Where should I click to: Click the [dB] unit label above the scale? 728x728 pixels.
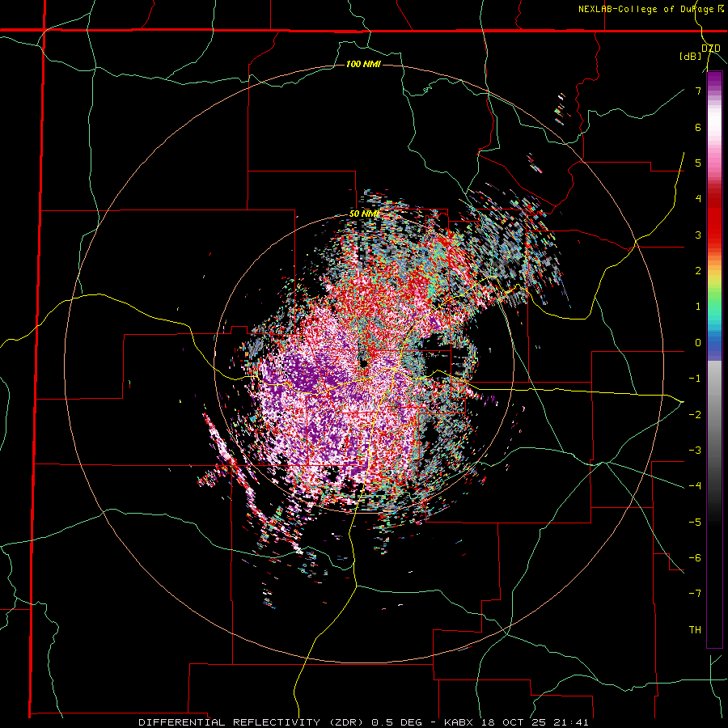pos(690,56)
